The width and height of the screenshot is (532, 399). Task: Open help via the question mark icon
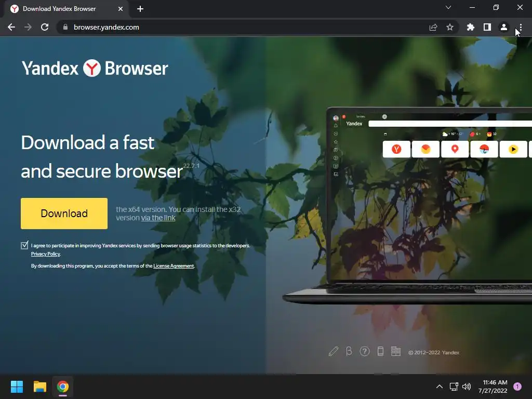[365, 351]
